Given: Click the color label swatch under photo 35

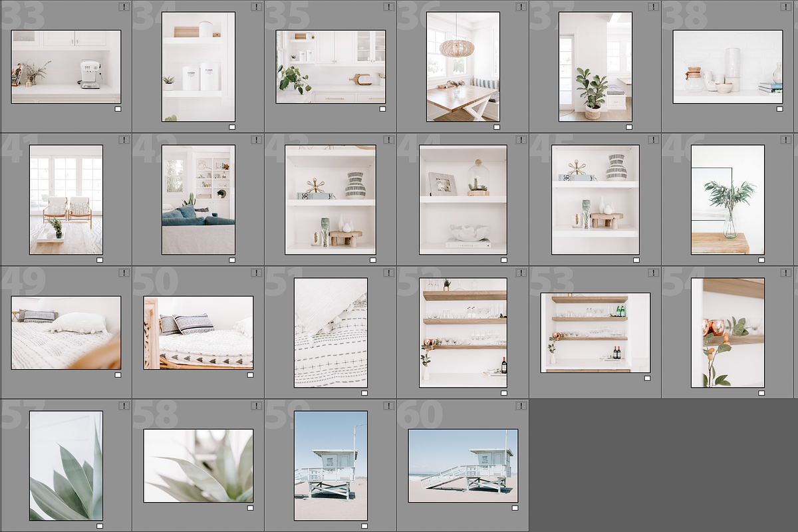Looking at the screenshot, I should pos(382,108).
